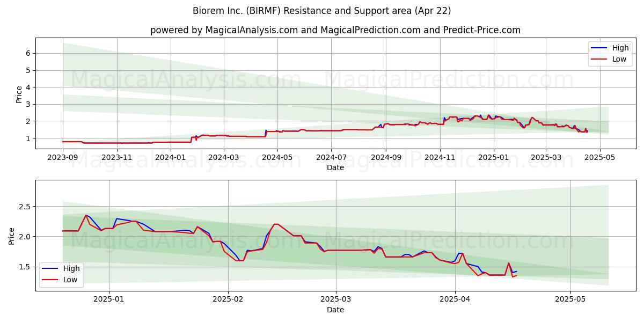Click the top chart price tick '3'
Viewport: 644px width, 322px height.
[x=27, y=104]
